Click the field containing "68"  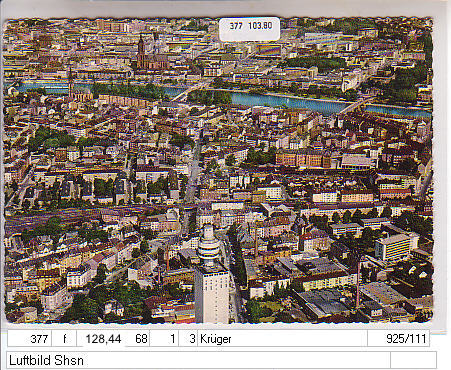tap(138, 339)
